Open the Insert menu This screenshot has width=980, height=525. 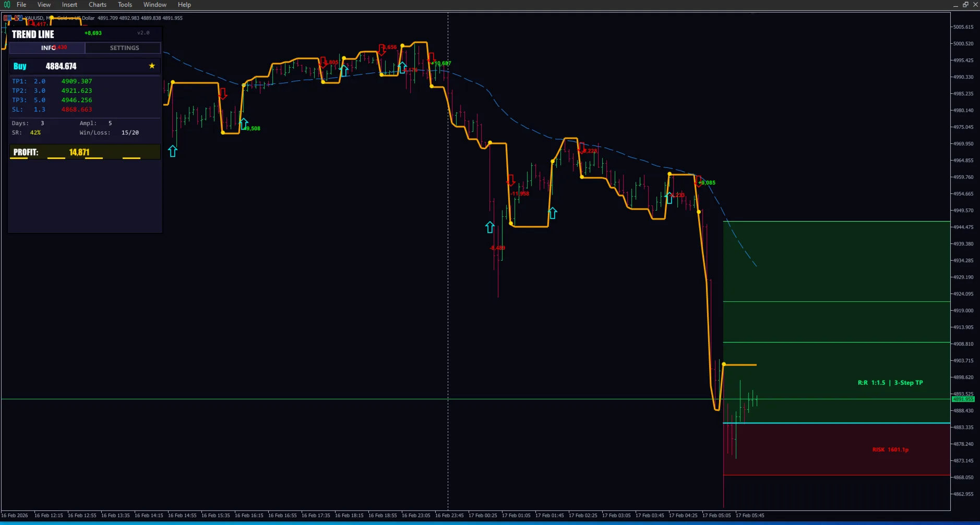pyautogui.click(x=69, y=4)
